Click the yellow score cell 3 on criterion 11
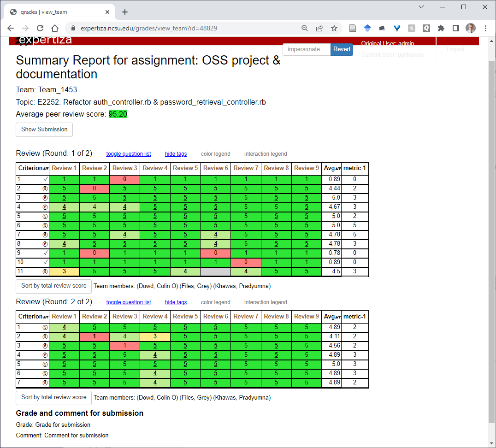The image size is (496, 448). pyautogui.click(x=64, y=271)
